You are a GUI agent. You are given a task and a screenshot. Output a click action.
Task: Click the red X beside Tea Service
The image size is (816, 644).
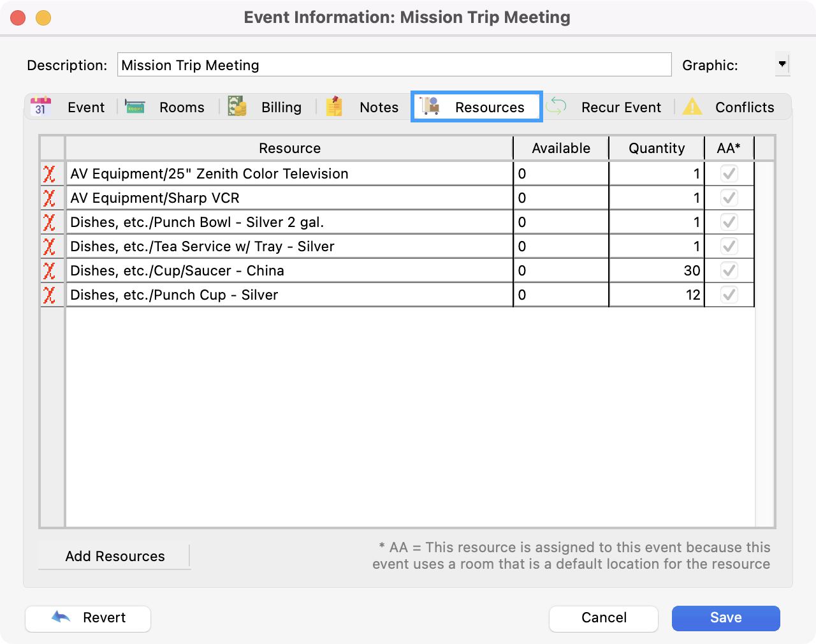[x=49, y=247]
